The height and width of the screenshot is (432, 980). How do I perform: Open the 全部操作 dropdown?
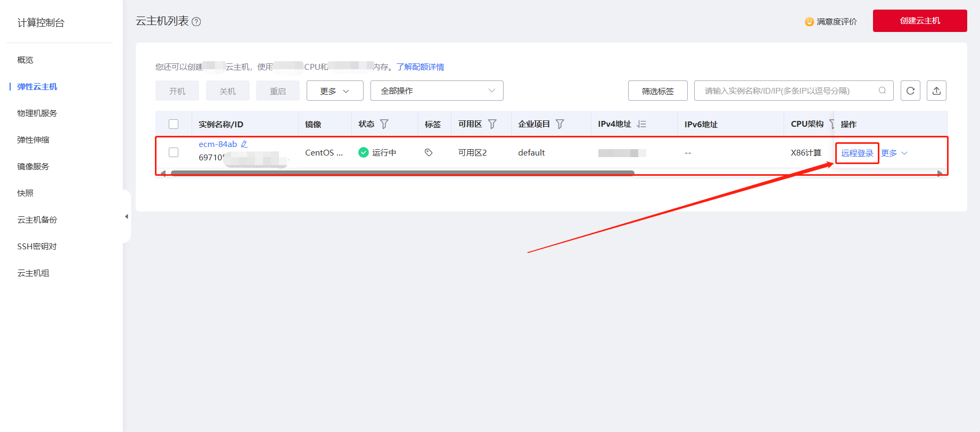437,91
